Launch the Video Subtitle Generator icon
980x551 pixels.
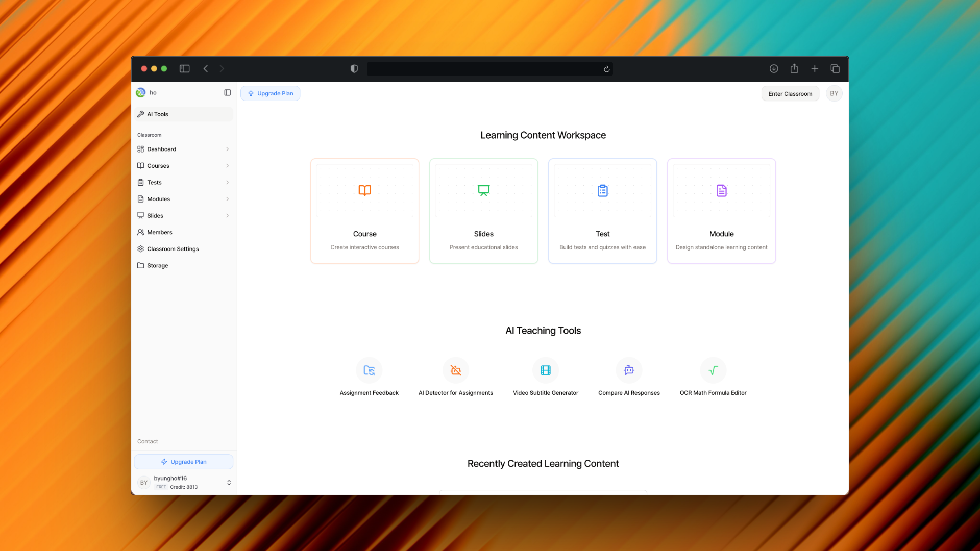click(x=546, y=370)
